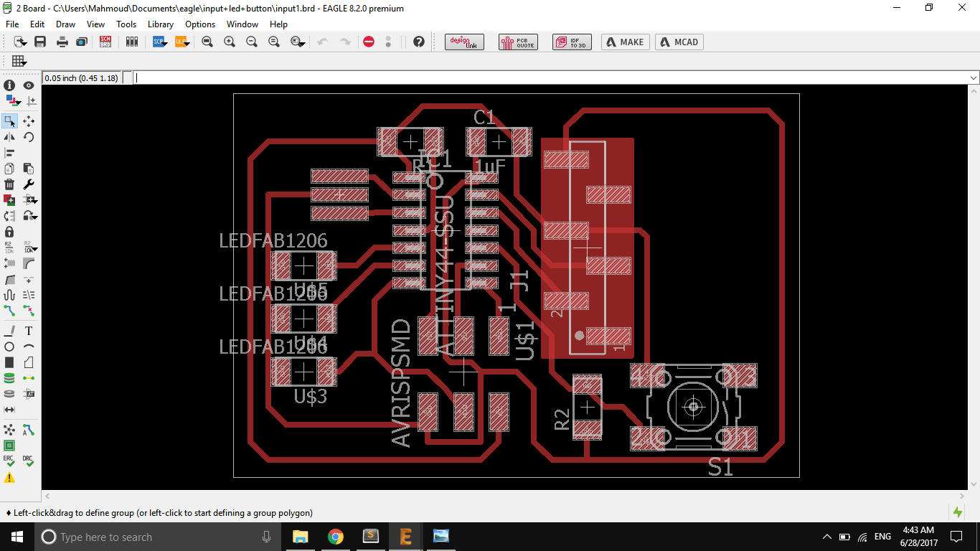Switch to schematic with SCH/BRD button

tap(106, 42)
